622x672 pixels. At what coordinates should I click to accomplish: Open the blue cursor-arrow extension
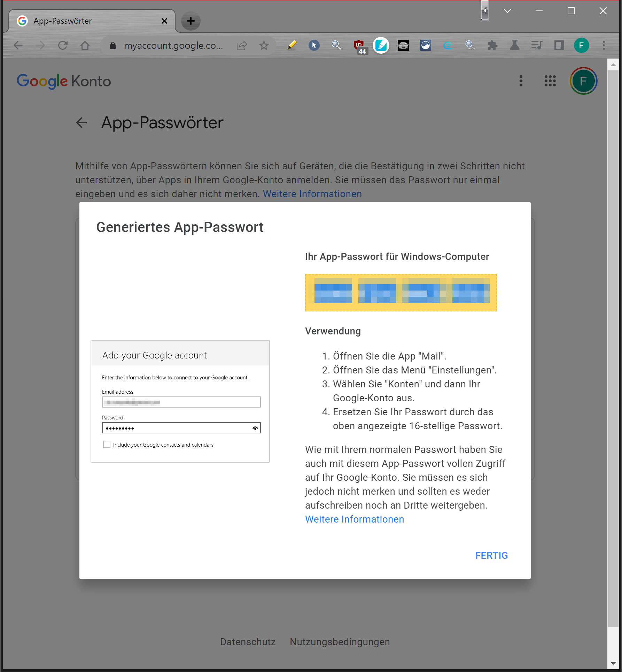(x=314, y=45)
